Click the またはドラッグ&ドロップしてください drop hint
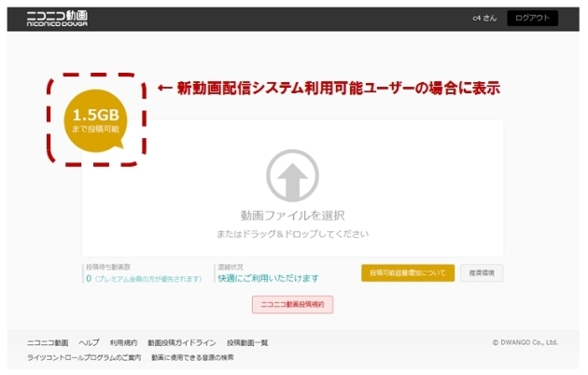The height and width of the screenshot is (375, 588). pyautogui.click(x=292, y=234)
